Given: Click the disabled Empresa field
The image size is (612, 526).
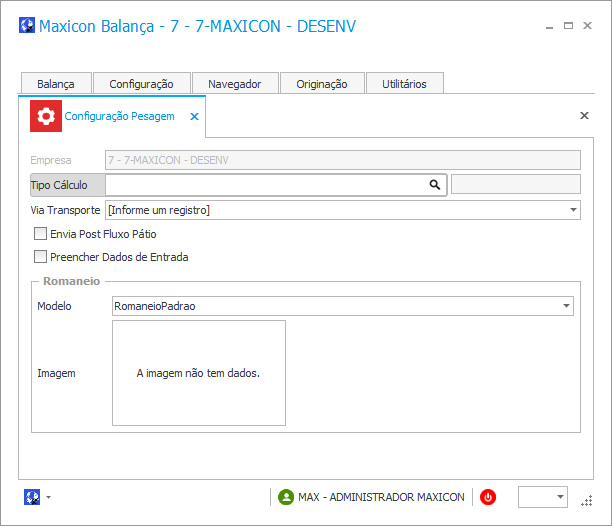Looking at the screenshot, I should click(343, 160).
